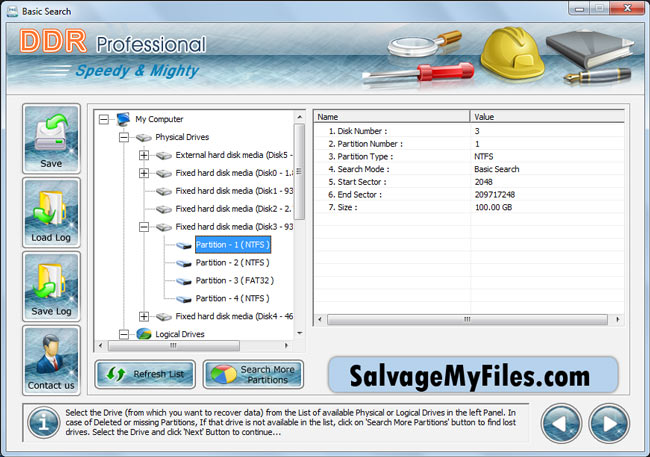
Task: Open the SalvageMyFiles.com banner link
Action: coord(473,375)
